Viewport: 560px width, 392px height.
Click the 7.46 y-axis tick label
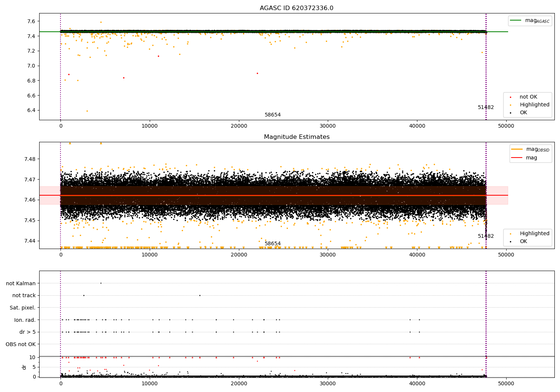click(x=30, y=200)
